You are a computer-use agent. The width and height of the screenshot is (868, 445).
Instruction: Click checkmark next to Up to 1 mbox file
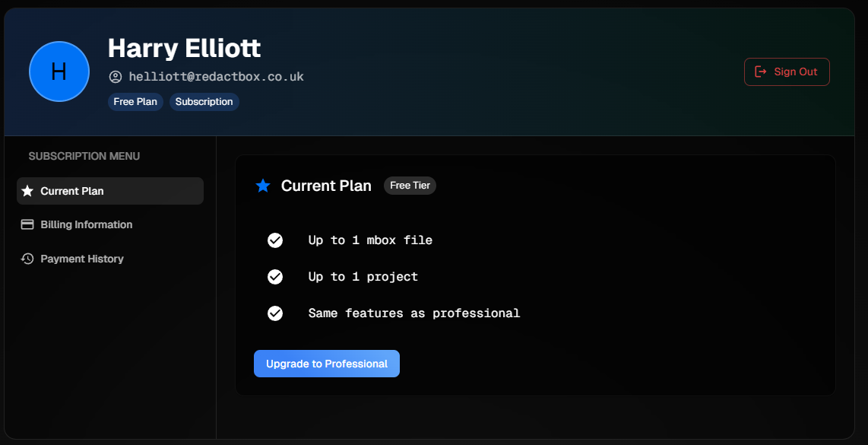tap(275, 240)
